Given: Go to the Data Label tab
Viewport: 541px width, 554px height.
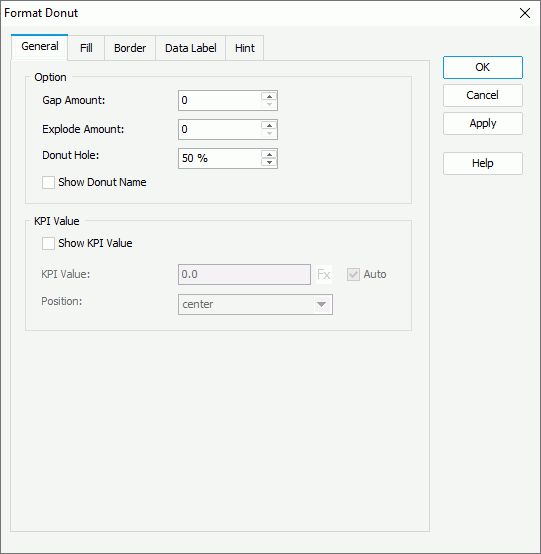Looking at the screenshot, I should coord(190,48).
